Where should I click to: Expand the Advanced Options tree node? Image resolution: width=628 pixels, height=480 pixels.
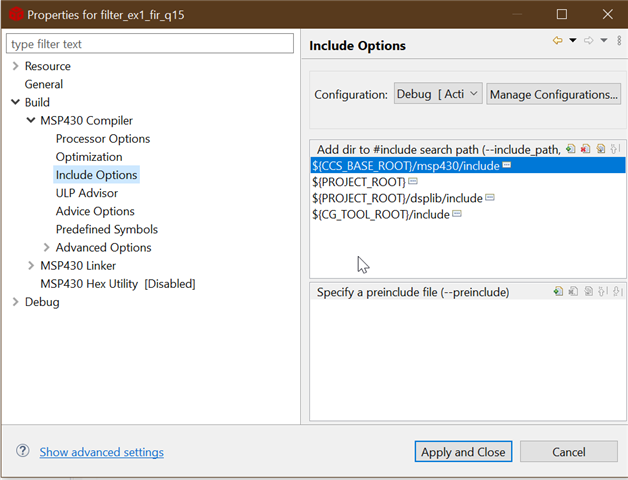[x=46, y=247]
